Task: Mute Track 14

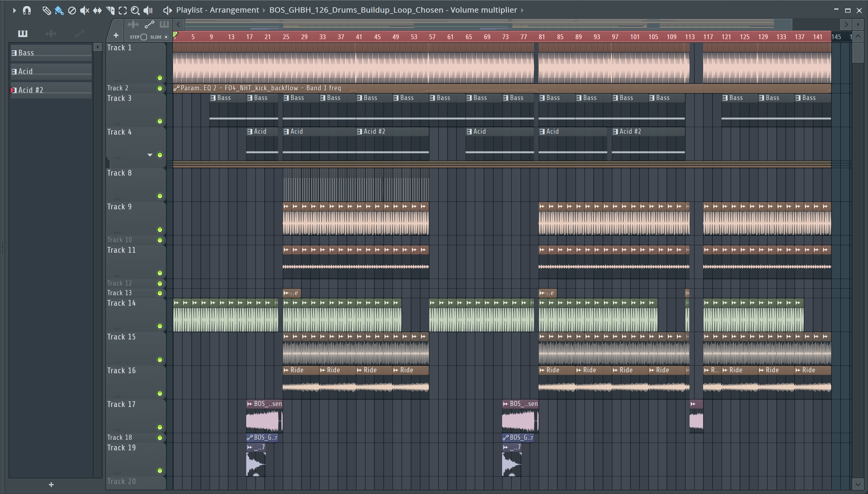Action: (x=160, y=326)
